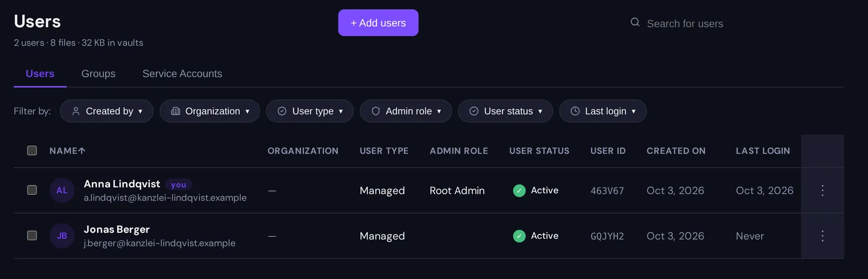Click the ADMIN ROLE column header
The height and width of the screenshot is (279, 868).
pos(459,151)
